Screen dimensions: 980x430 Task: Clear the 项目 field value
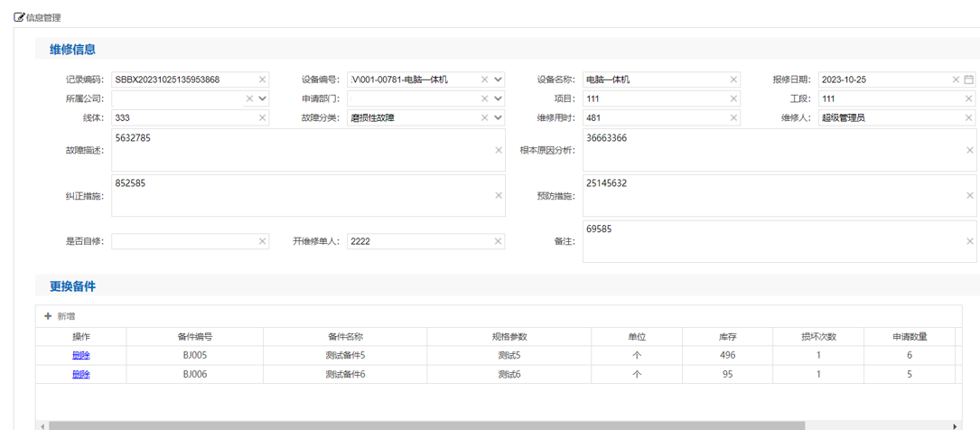(x=733, y=98)
